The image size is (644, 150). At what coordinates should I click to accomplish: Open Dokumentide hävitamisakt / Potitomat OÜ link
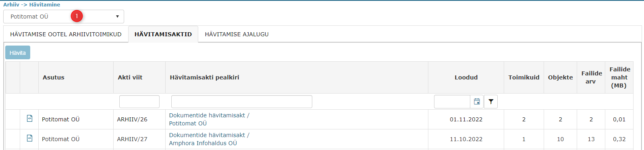(209, 119)
